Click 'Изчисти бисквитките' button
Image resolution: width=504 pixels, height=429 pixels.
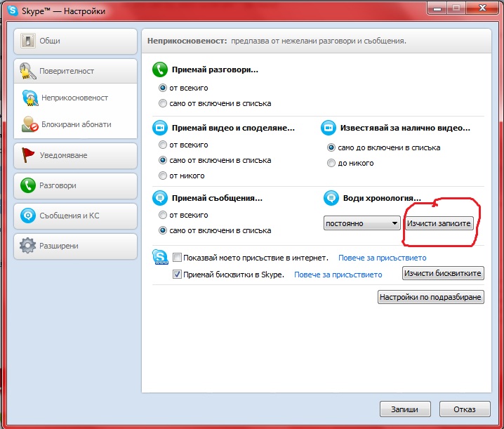(x=443, y=273)
